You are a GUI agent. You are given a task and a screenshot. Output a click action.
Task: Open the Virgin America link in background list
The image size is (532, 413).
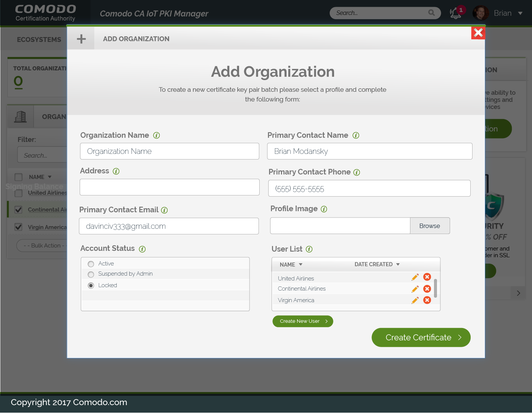tap(47, 227)
